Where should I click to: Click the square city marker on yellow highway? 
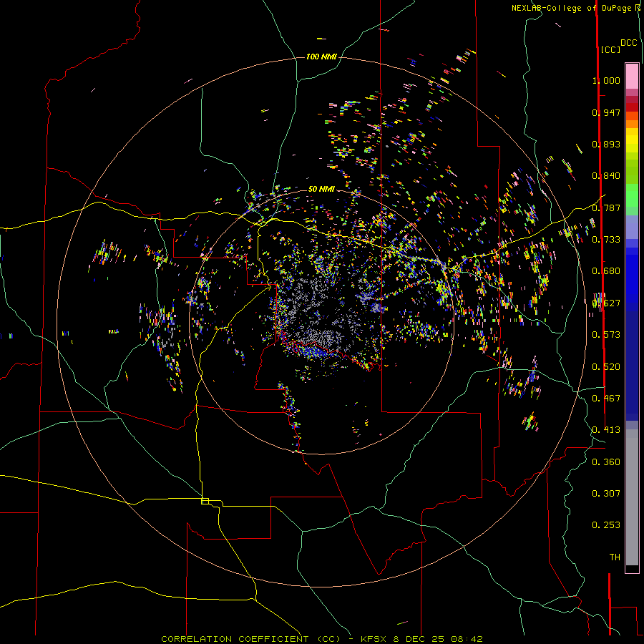[205, 501]
